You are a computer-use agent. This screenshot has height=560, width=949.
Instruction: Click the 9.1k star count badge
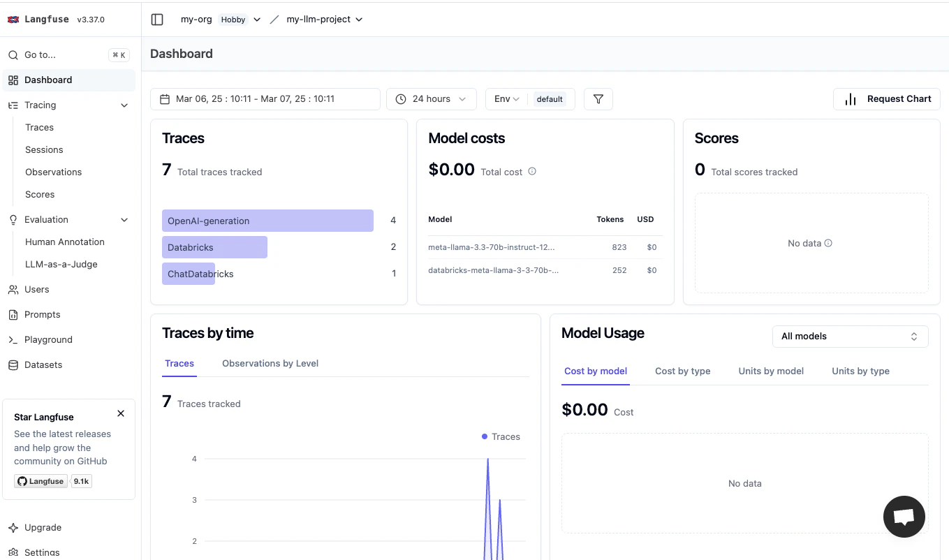[x=82, y=481]
